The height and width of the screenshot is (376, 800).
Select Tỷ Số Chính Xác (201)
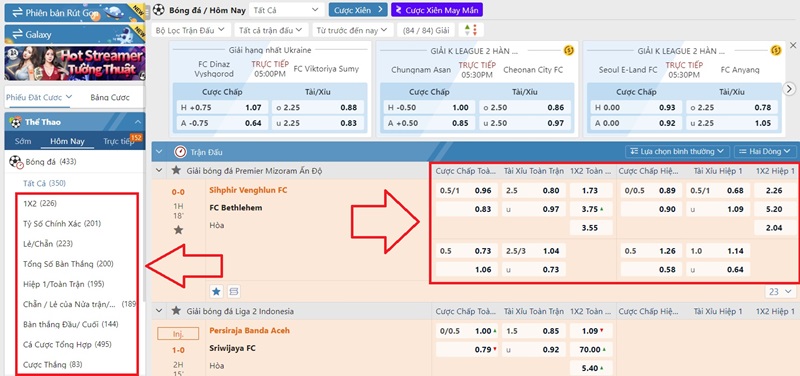pos(62,223)
